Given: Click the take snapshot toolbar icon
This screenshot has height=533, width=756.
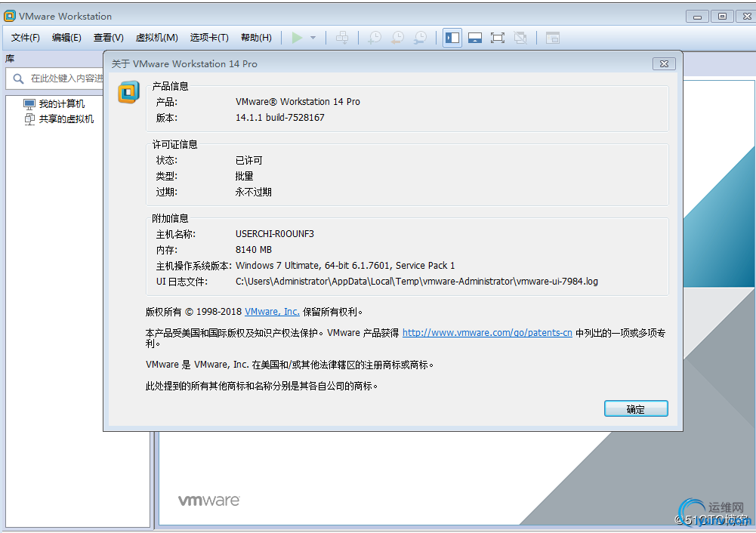Looking at the screenshot, I should coord(375,38).
